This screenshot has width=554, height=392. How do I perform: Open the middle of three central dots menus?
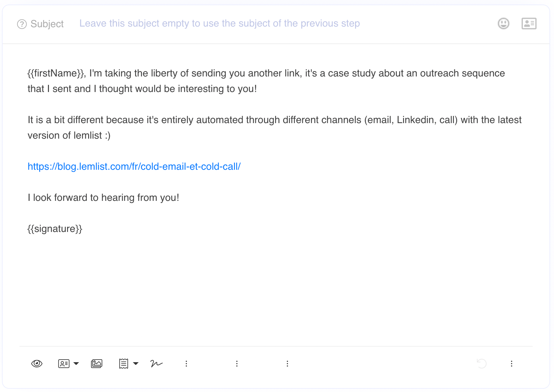[237, 363]
